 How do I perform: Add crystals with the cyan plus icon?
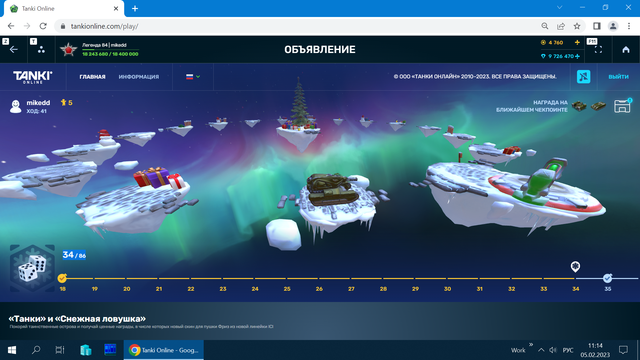coord(577,56)
